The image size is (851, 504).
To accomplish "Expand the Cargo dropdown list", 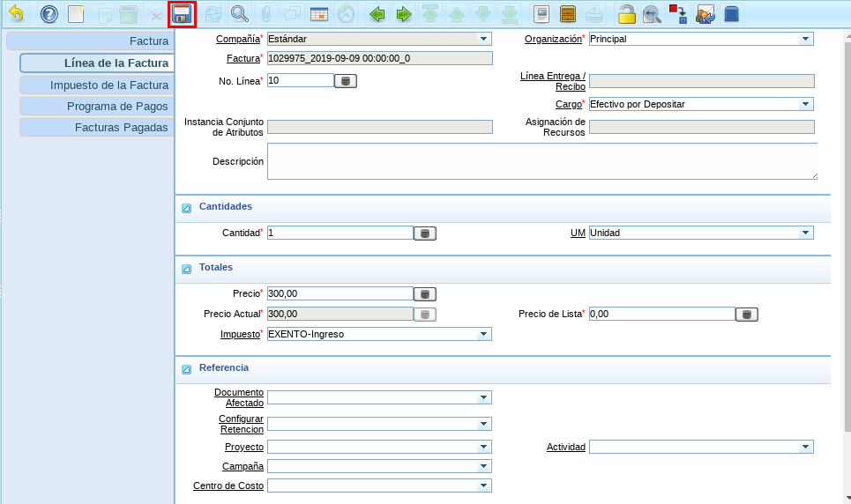I will tap(805, 104).
